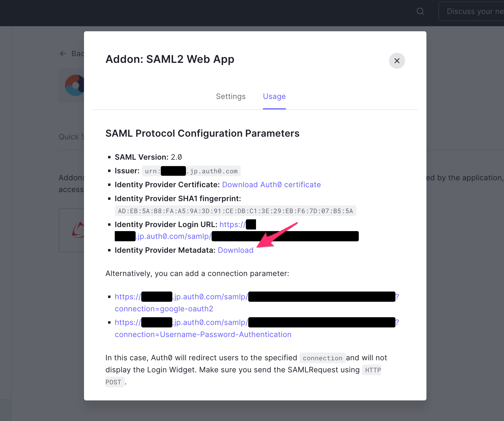The height and width of the screenshot is (421, 504).
Task: Open the Identity Provider Login URL
Action: (x=236, y=230)
